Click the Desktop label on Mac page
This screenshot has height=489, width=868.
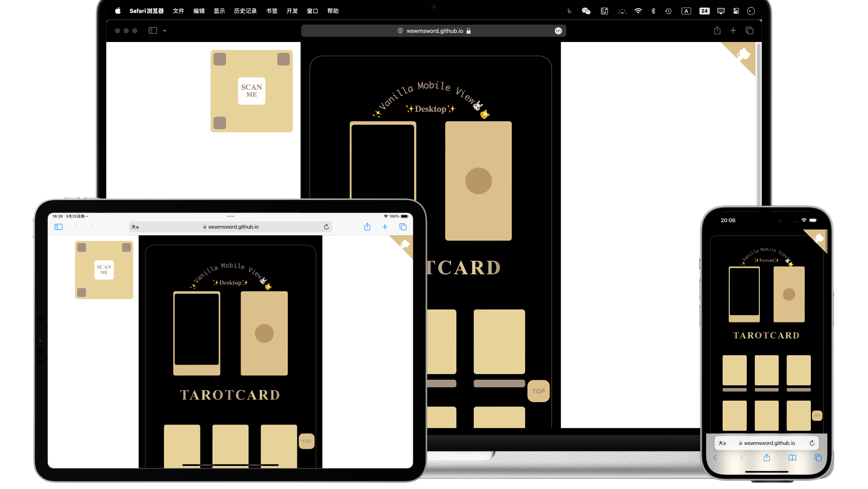point(430,109)
